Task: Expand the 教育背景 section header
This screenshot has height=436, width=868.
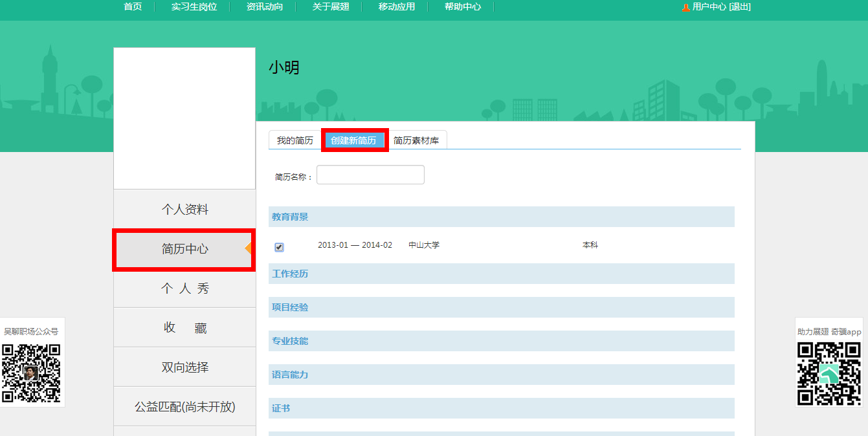Action: [x=290, y=217]
